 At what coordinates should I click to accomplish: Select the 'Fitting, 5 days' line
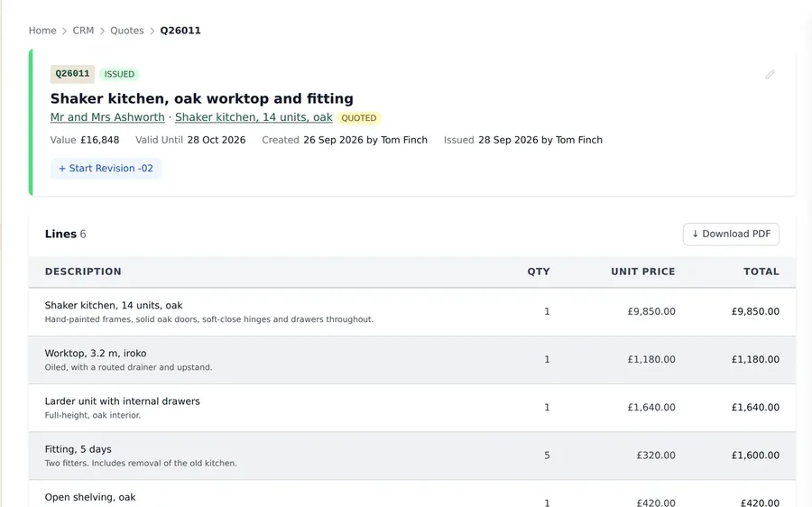click(x=78, y=449)
